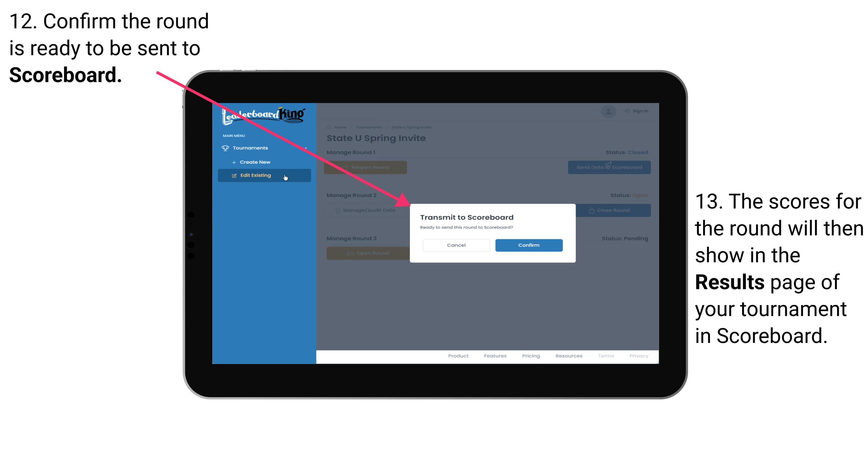The height and width of the screenshot is (467, 868).
Task: Click Cancel on the Transmit dialog
Action: (x=456, y=244)
